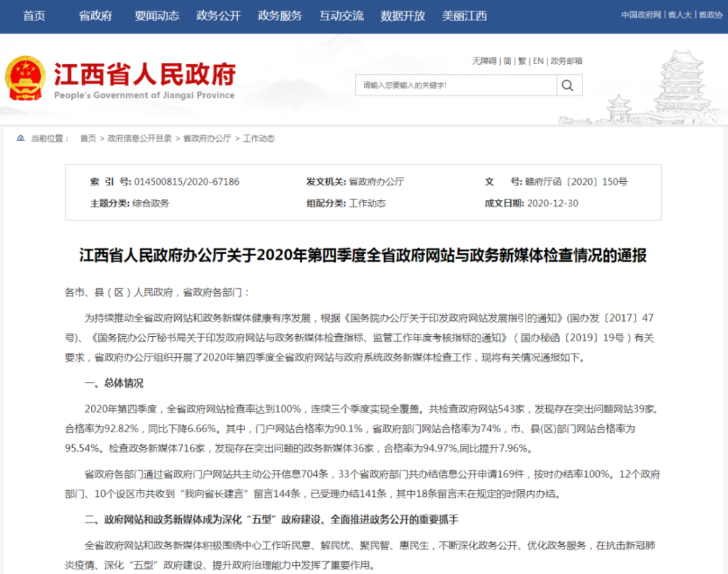This screenshot has width=728, height=574.
Task: Open the 要闻动态 navigation item
Action: tap(157, 16)
